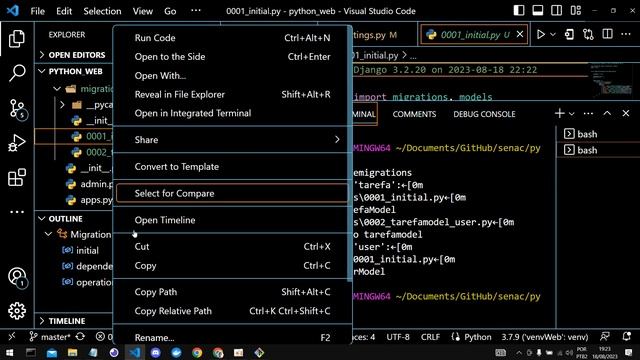The height and width of the screenshot is (360, 640).
Task: Click the master branch status item
Action: click(50, 337)
